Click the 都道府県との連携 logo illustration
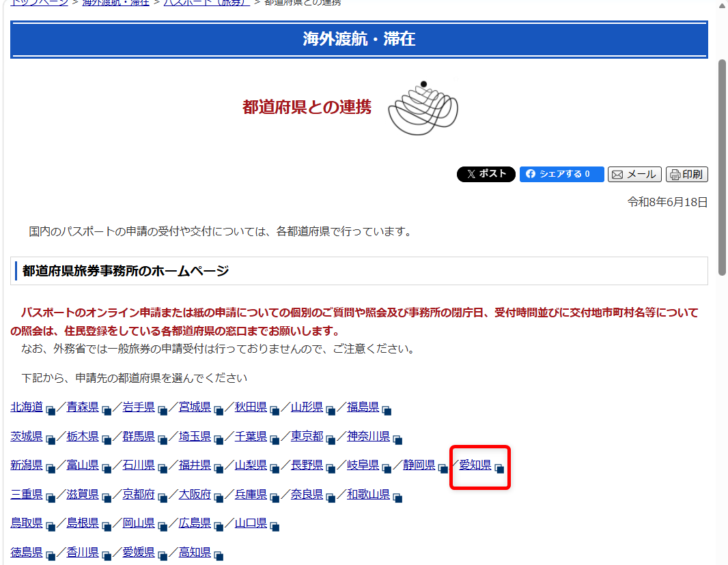This screenshot has height=565, width=728. (423, 108)
